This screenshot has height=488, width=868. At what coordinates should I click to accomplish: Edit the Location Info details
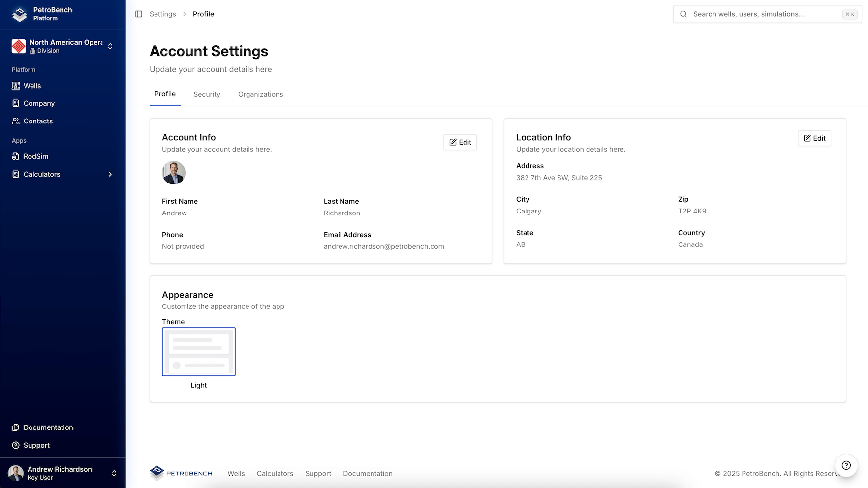pos(814,138)
